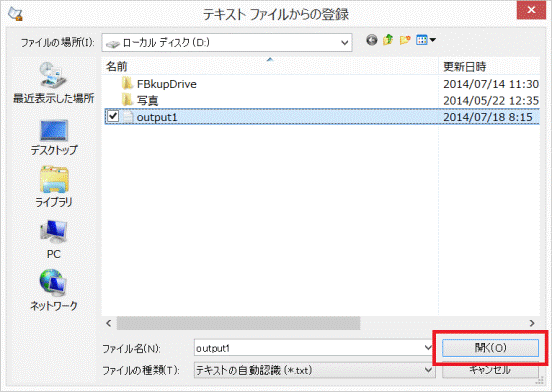Go up one folder level icon
Viewport: 552px width, 392px height.
point(388,40)
